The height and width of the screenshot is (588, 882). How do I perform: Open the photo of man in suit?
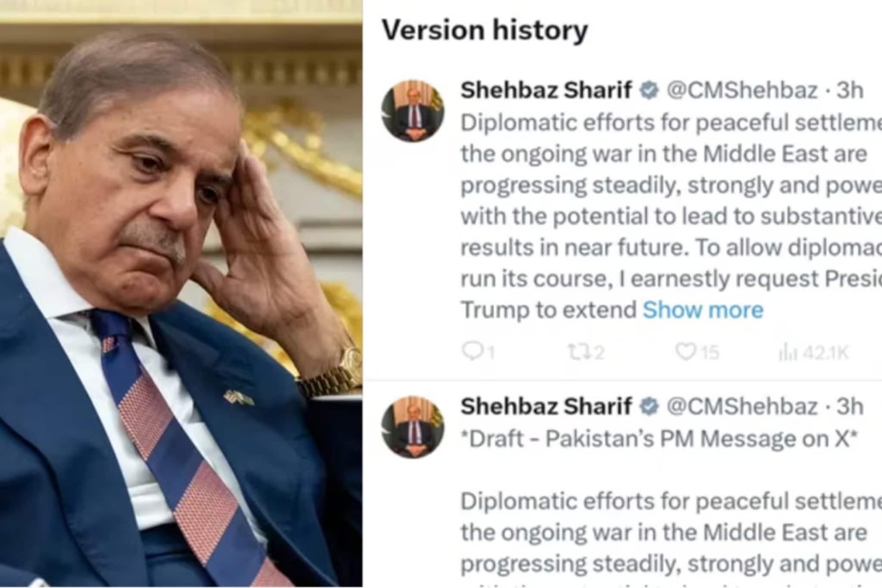[x=181, y=294]
